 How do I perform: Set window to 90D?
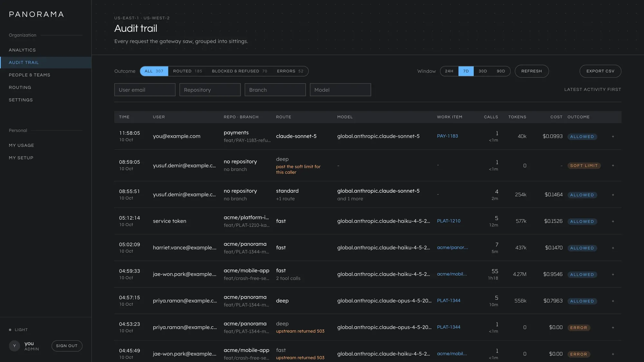coord(501,71)
